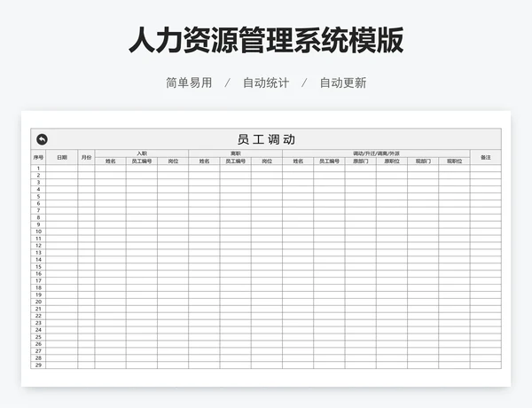This screenshot has height=408, width=532.
Task: Select the 日期 column header
Action: tap(62, 157)
